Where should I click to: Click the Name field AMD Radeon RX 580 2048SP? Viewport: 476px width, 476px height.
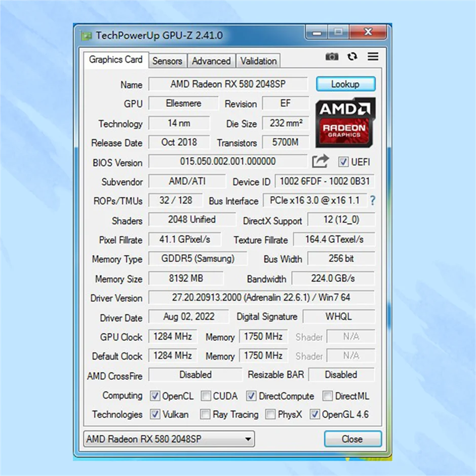click(228, 84)
